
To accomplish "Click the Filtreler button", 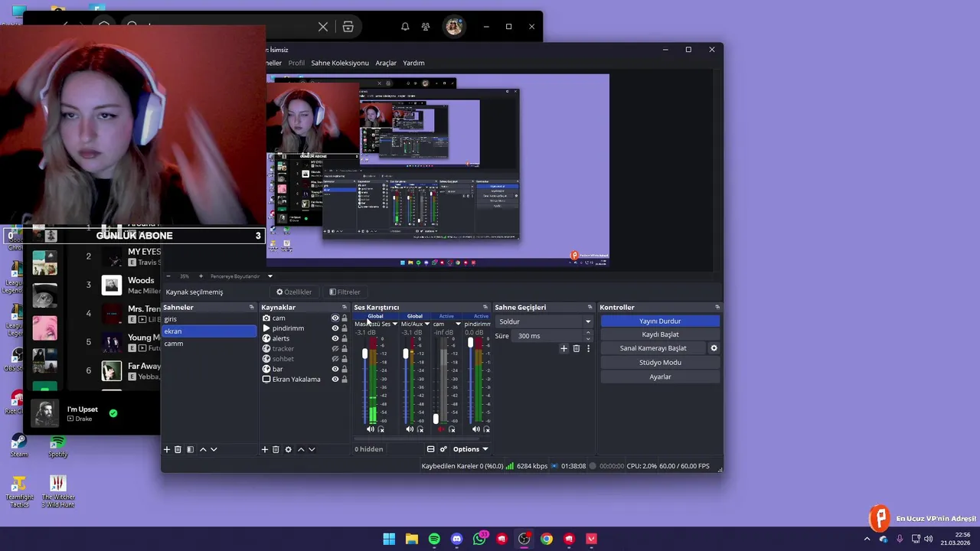I will [345, 292].
